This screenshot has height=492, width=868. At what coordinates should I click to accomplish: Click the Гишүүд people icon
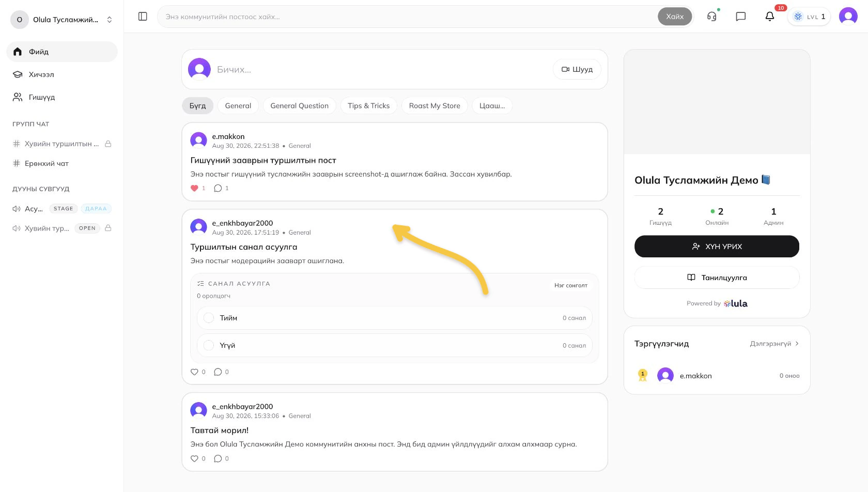(18, 97)
